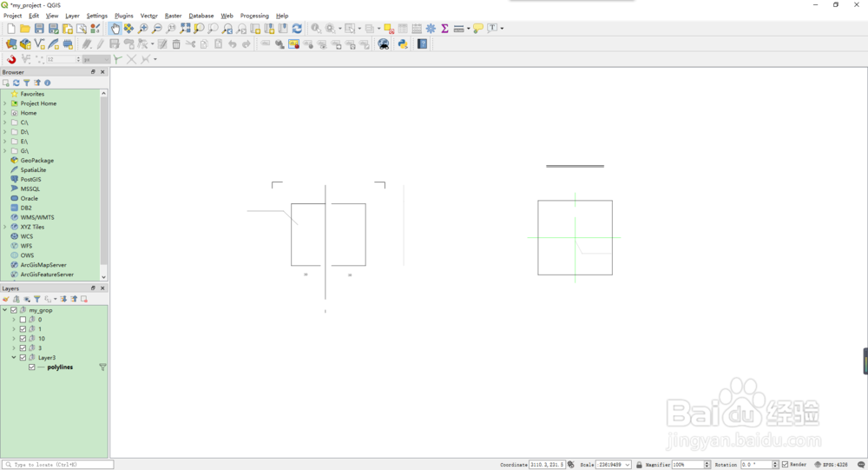Expand layer group 10
The width and height of the screenshot is (868, 470).
14,339
